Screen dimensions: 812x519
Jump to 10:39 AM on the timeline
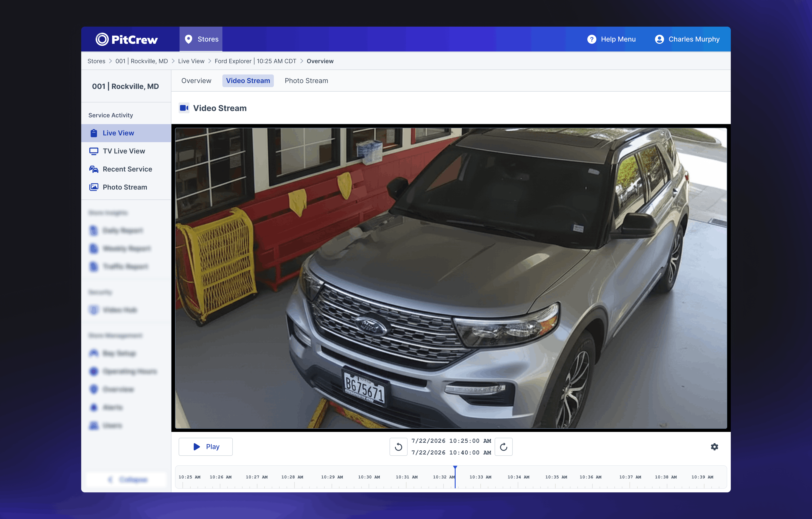(x=702, y=477)
